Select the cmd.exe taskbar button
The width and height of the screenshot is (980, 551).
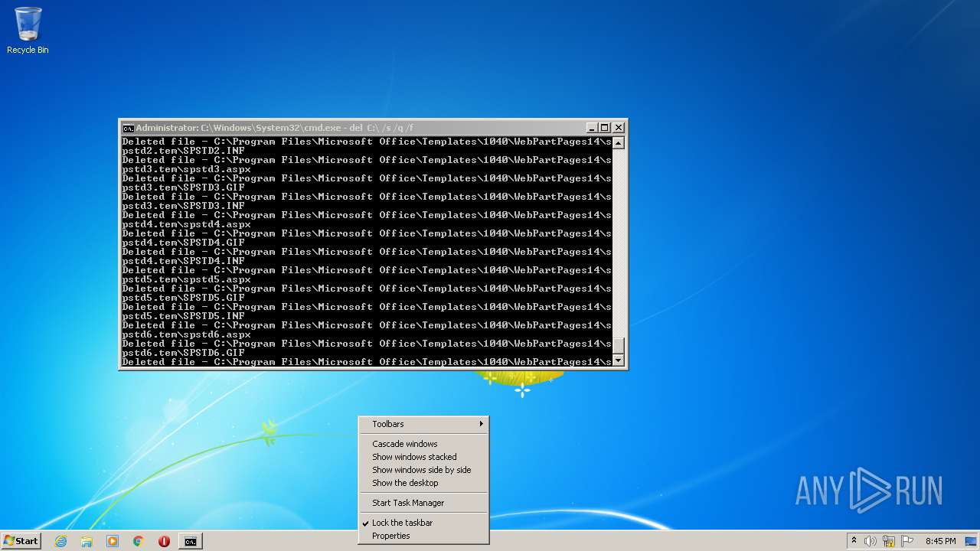click(190, 541)
